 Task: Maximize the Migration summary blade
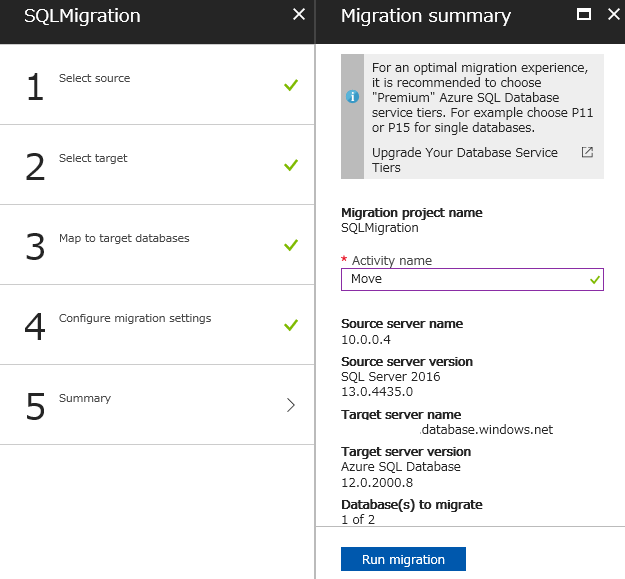[584, 15]
